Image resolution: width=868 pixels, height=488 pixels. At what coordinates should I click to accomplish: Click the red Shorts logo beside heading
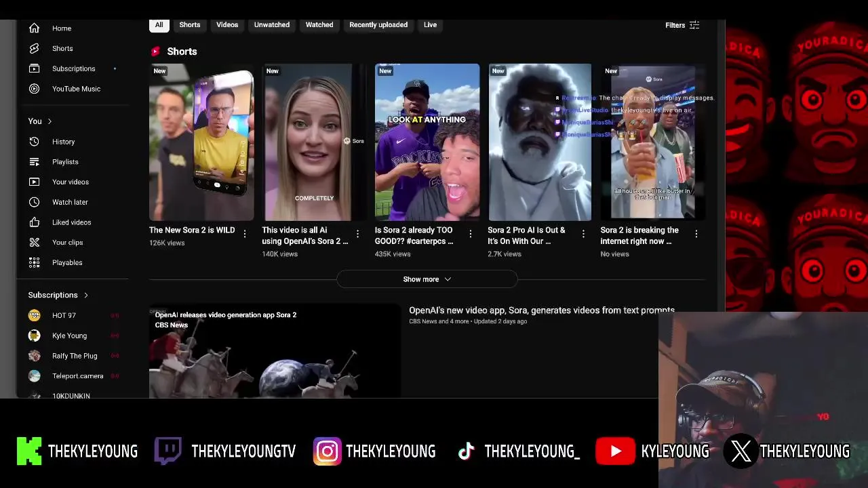pos(155,52)
